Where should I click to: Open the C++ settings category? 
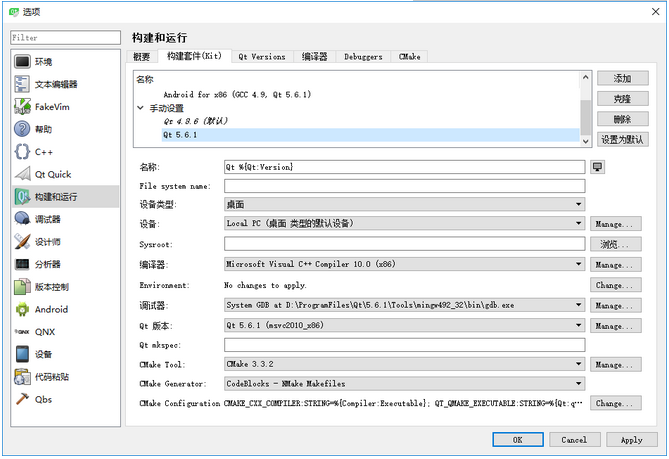tap(65, 152)
